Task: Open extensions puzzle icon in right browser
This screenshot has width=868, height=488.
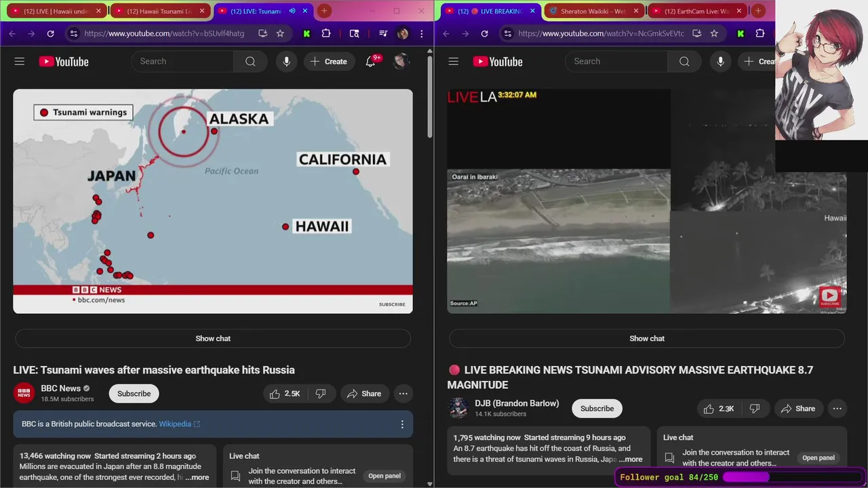Action: pyautogui.click(x=760, y=33)
